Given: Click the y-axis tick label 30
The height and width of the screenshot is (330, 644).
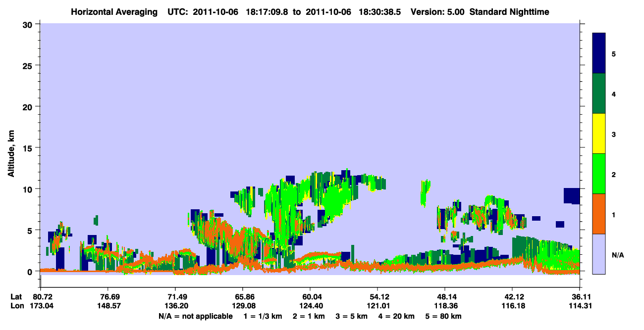Looking at the screenshot, I should point(29,24).
